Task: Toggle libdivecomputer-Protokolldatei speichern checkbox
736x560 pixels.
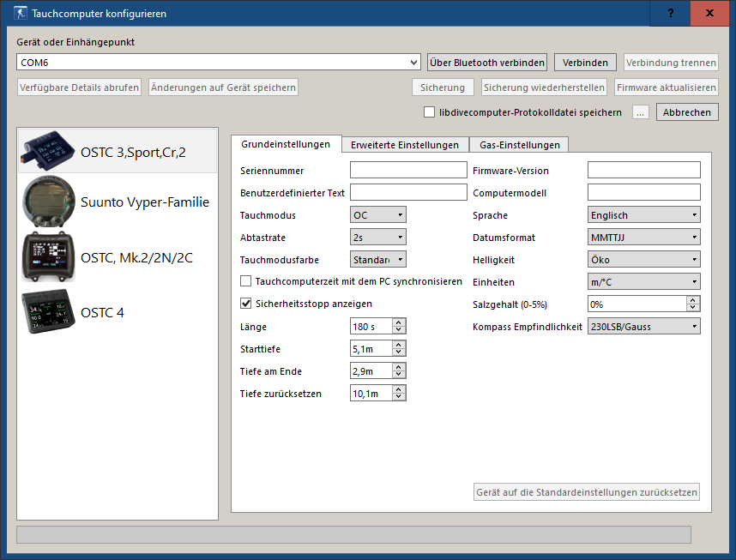Action: pos(430,112)
